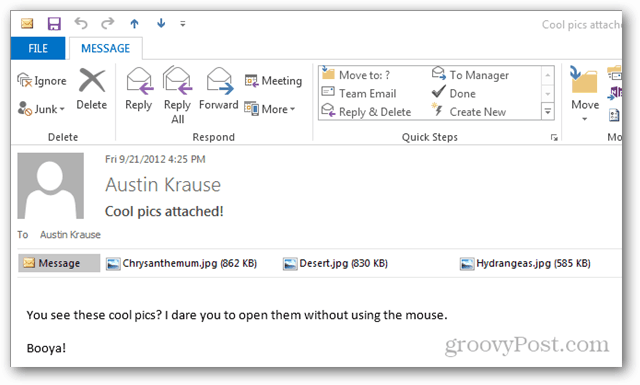Click the received date 'Fri 9/21/2012 4:25 PM'
This screenshot has width=640, height=385.
pyautogui.click(x=155, y=159)
